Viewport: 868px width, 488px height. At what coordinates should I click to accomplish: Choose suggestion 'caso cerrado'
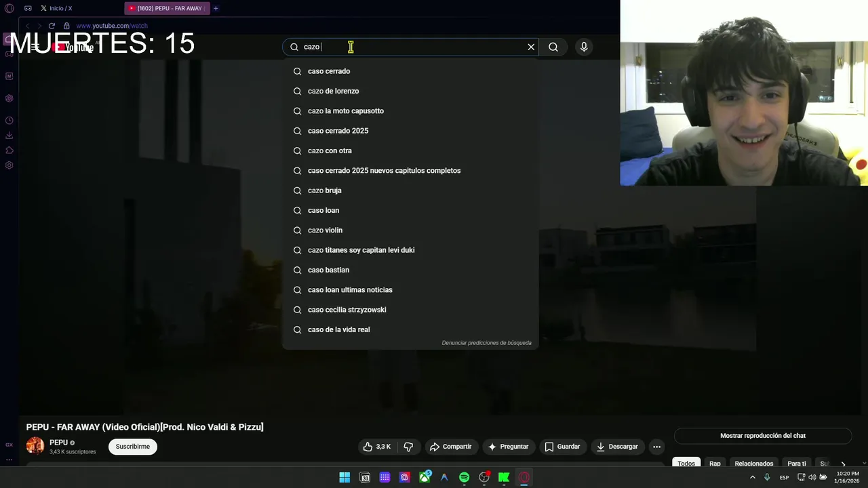coord(410,71)
